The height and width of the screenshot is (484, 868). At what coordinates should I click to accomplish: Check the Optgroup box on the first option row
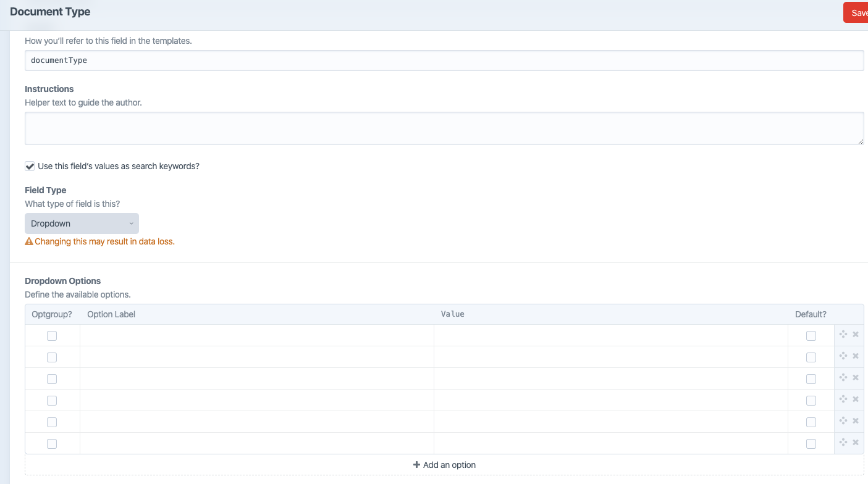tap(52, 335)
